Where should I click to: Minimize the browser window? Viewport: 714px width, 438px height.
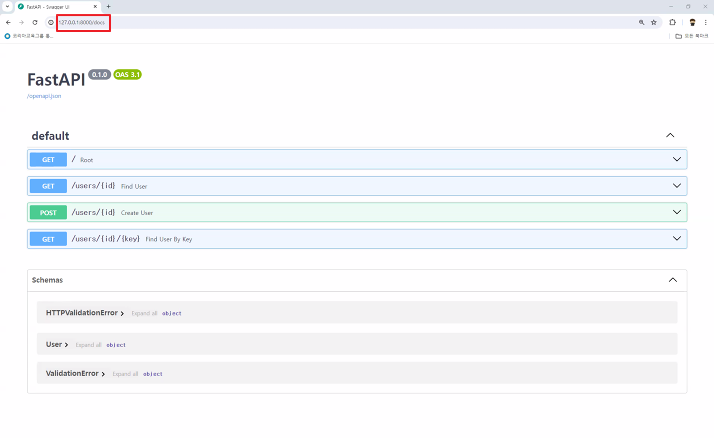point(671,6)
